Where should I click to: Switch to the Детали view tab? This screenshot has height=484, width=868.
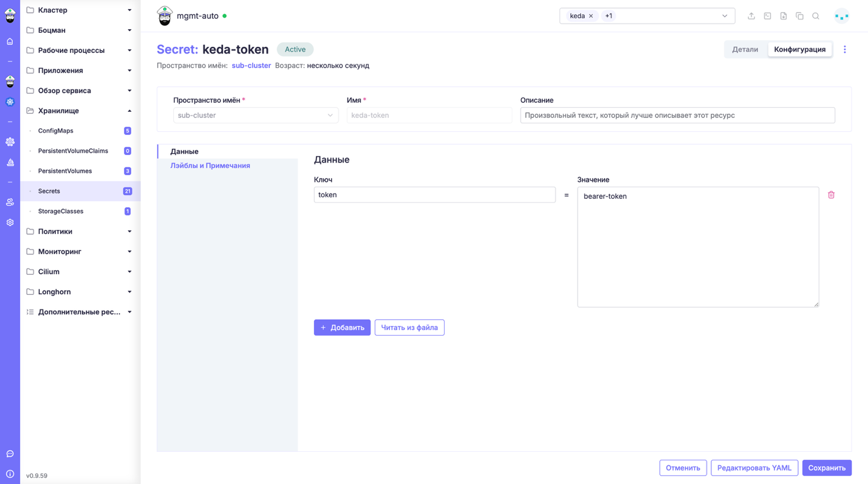tap(745, 49)
